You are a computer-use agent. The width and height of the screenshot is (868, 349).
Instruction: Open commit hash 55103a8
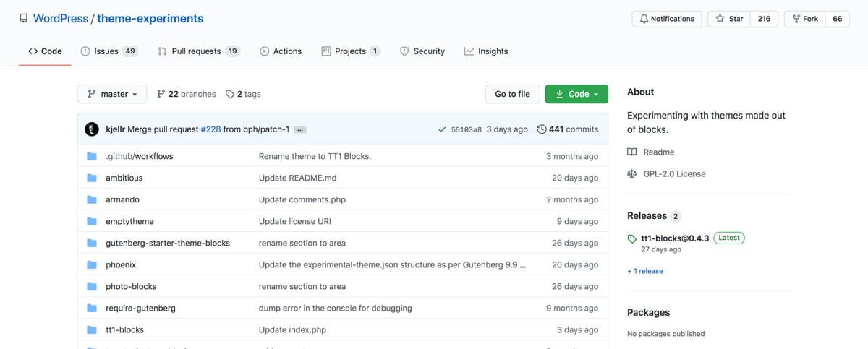tap(467, 129)
